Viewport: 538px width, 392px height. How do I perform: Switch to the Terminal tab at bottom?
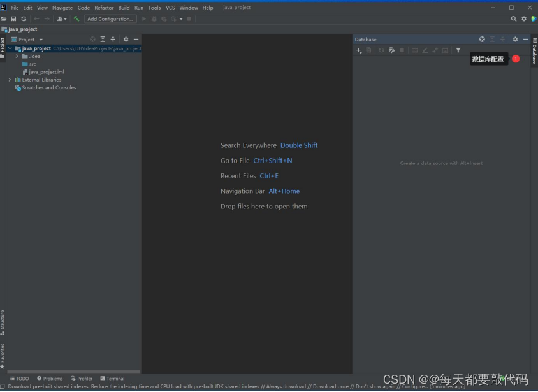pyautogui.click(x=113, y=378)
